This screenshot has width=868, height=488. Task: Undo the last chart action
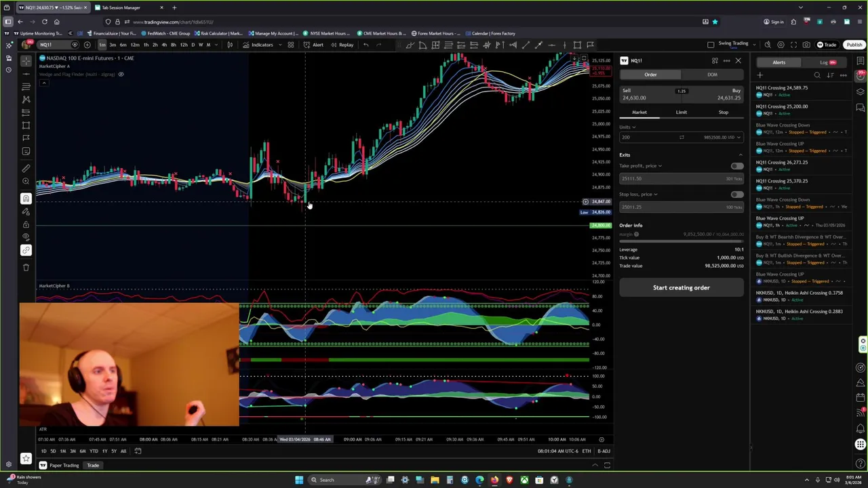tap(366, 45)
